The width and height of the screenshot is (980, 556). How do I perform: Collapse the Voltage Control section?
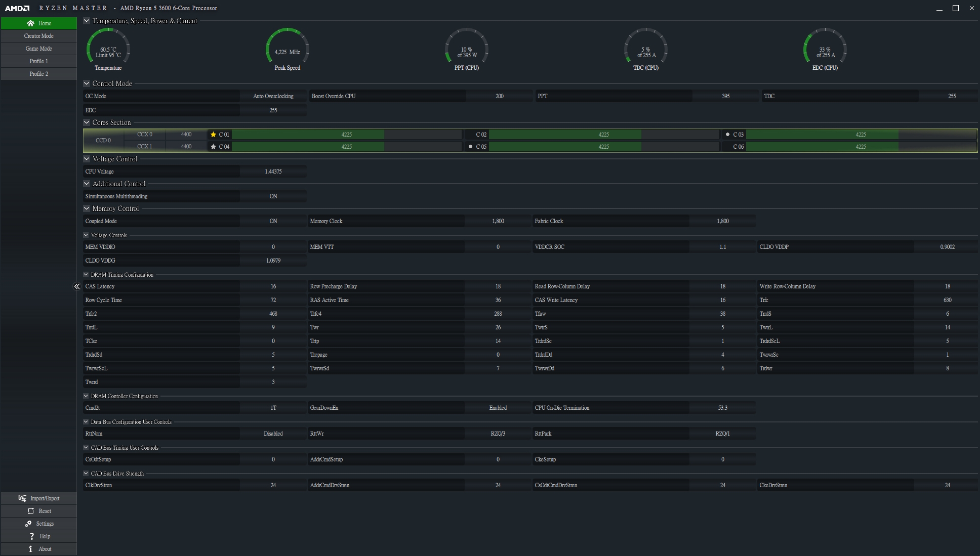(x=87, y=159)
